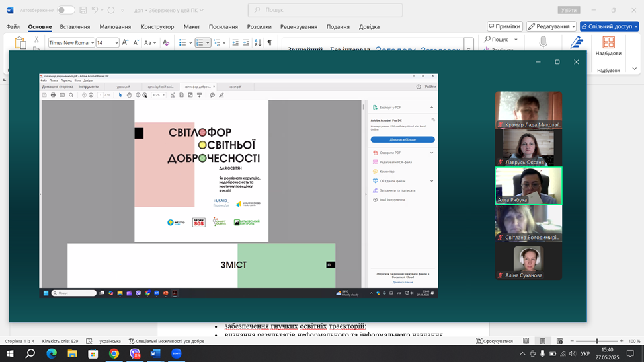644x362 pixels.
Task: Open the Вставлення ribbon tab
Action: pos(75,27)
